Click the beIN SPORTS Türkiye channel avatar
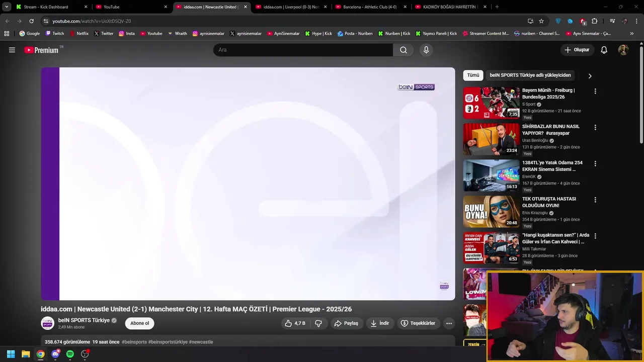Viewport: 644px width, 362px height. (47, 323)
